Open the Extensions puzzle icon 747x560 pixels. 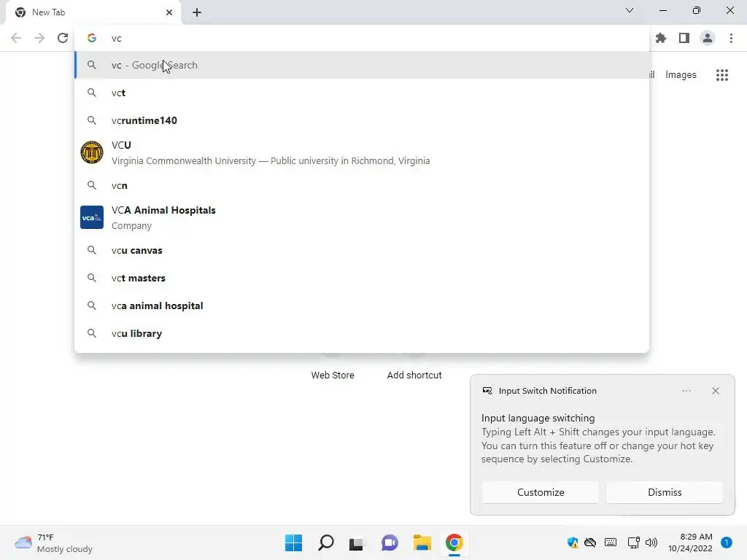tap(661, 38)
